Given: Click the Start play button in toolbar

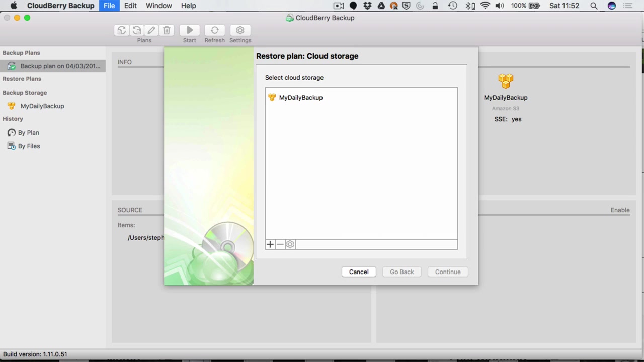Looking at the screenshot, I should click(x=190, y=30).
